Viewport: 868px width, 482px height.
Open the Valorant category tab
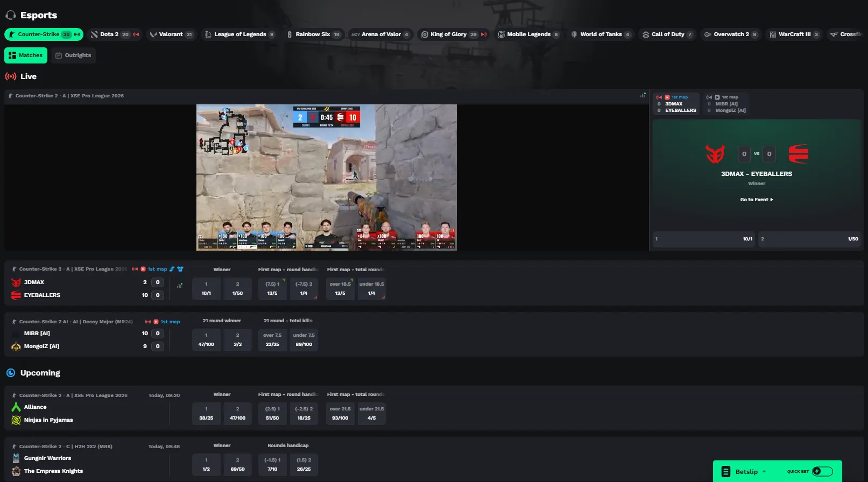pyautogui.click(x=171, y=34)
